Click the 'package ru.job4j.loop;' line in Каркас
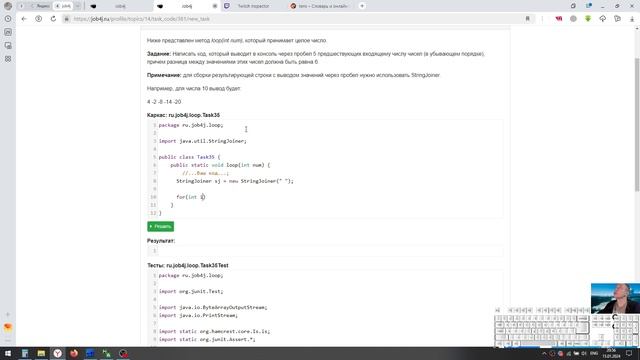The width and height of the screenshot is (640, 360). [191, 125]
